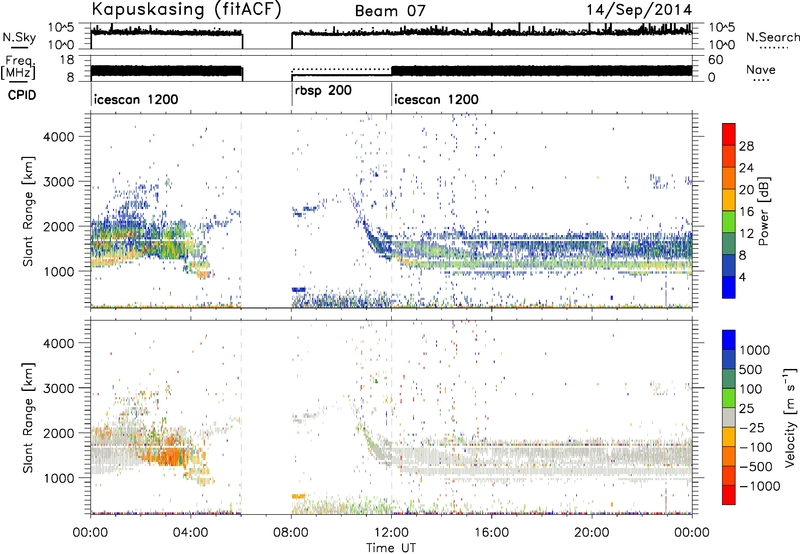Click the '12:00' time axis label
Image resolution: width=800 pixels, height=554 pixels.
point(391,533)
